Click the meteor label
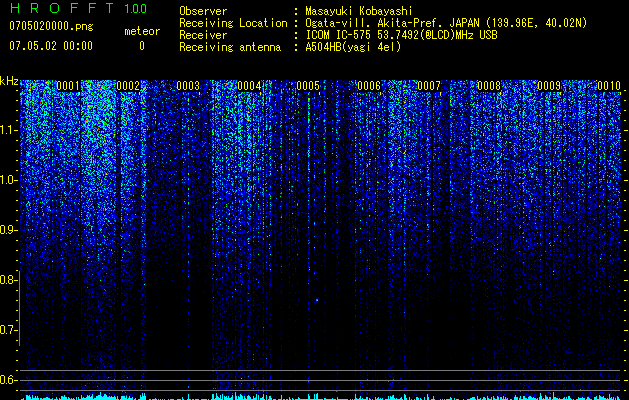This screenshot has width=629, height=400. [142, 31]
